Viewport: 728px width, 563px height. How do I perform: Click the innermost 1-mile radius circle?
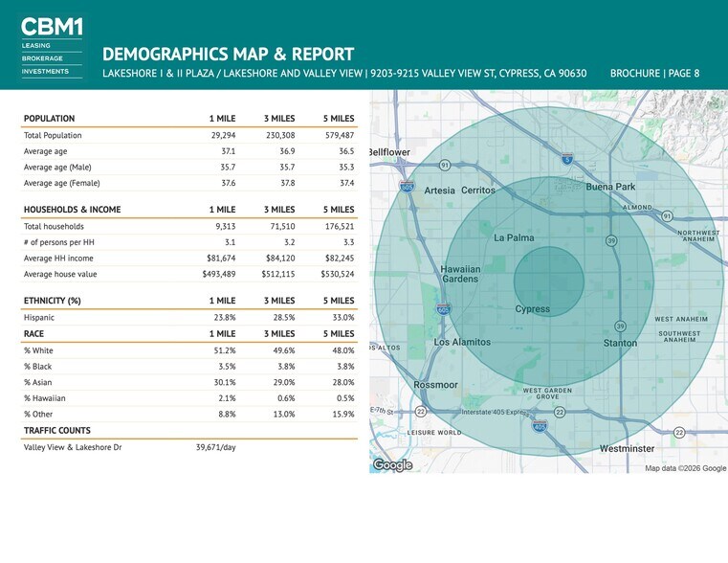tap(549, 281)
